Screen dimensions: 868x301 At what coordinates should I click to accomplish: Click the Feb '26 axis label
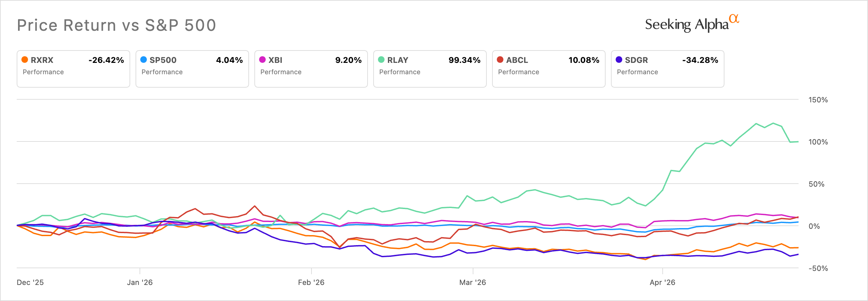311,283
